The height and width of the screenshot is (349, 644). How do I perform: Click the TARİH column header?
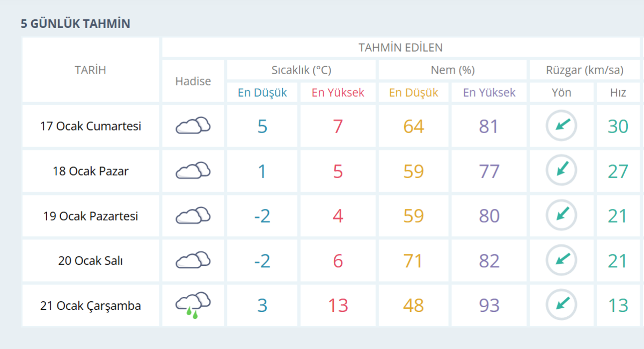click(x=90, y=70)
